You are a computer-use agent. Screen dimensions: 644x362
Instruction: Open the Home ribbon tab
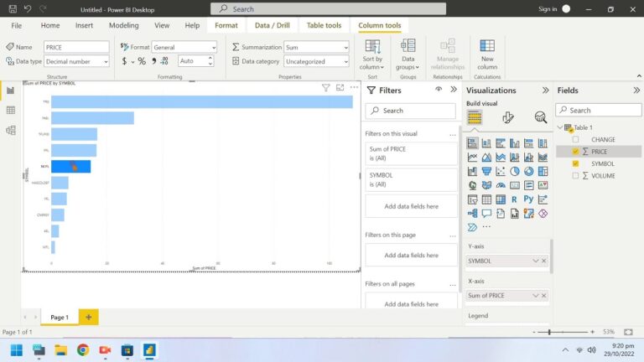[50, 25]
